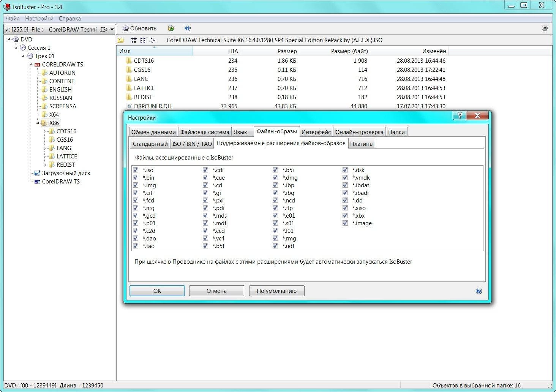Viewport: 556px width, 392px height.
Task: Collapse the CORELDRAW TS tree node
Action: (31, 64)
